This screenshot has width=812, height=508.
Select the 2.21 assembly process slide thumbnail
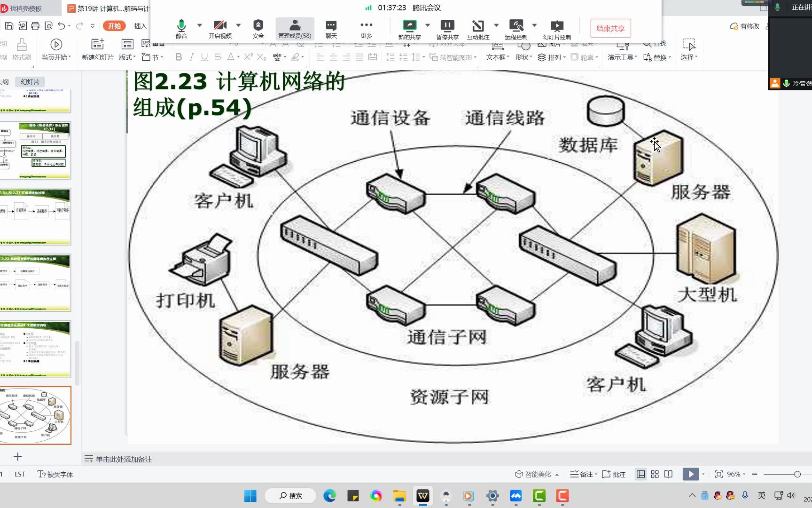pyautogui.click(x=35, y=216)
